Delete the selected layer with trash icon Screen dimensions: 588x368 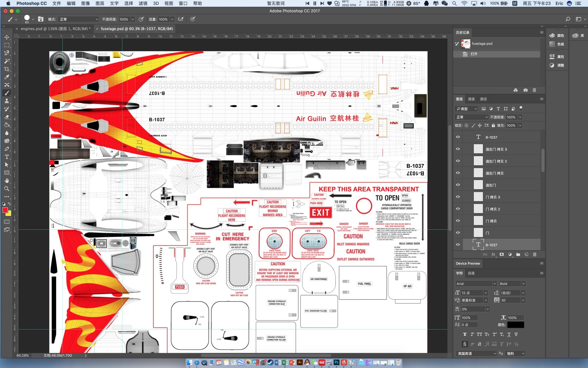click(x=535, y=254)
